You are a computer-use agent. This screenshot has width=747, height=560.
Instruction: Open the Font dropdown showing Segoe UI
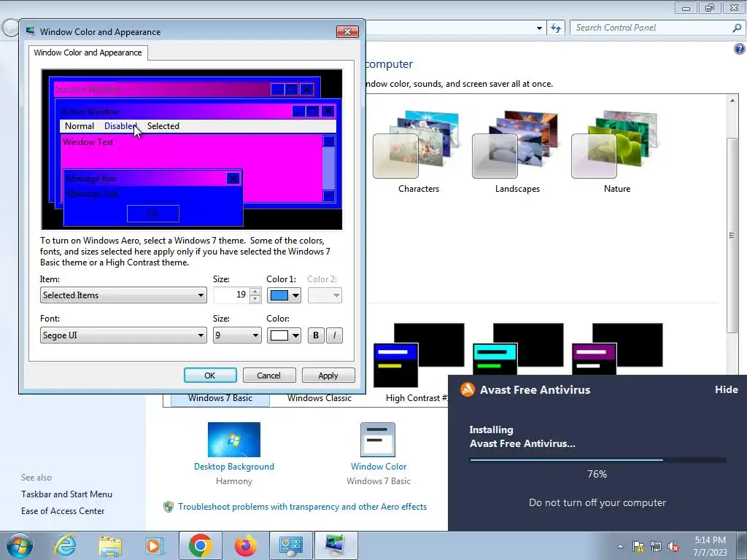123,335
